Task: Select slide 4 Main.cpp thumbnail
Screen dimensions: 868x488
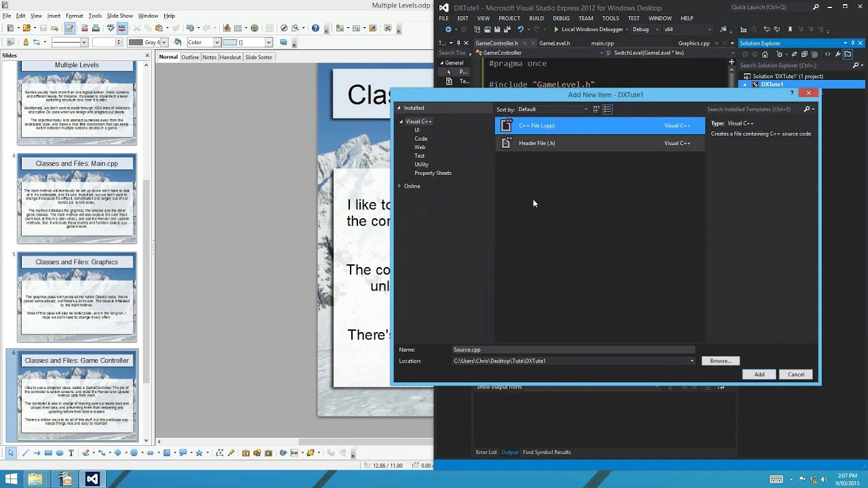Action: coord(77,199)
